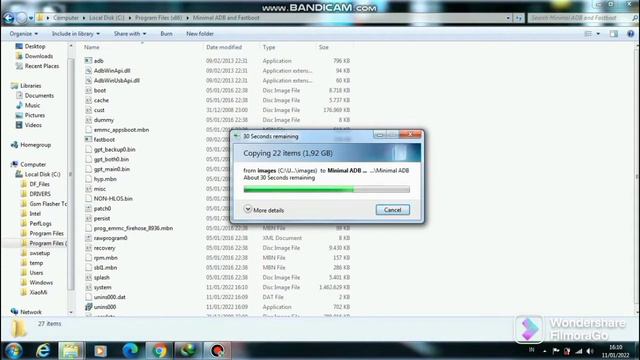Select the system disc image file
The height and width of the screenshot is (360, 640).
pos(102,287)
